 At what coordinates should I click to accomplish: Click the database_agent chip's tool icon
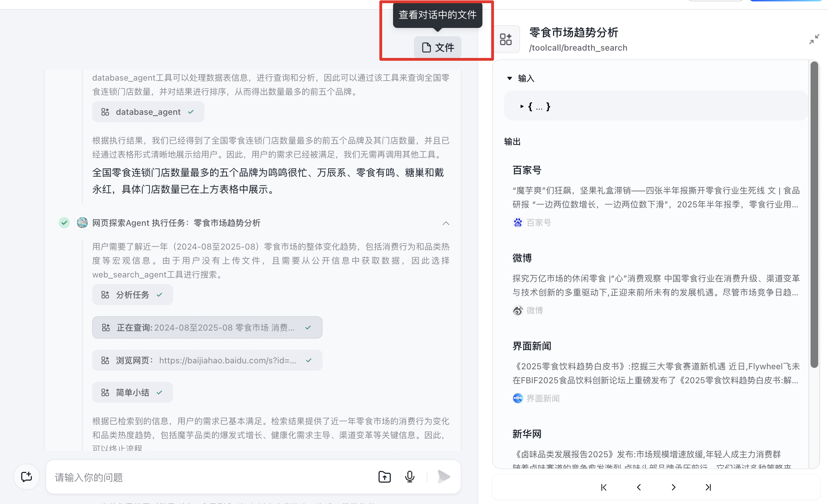click(x=105, y=112)
